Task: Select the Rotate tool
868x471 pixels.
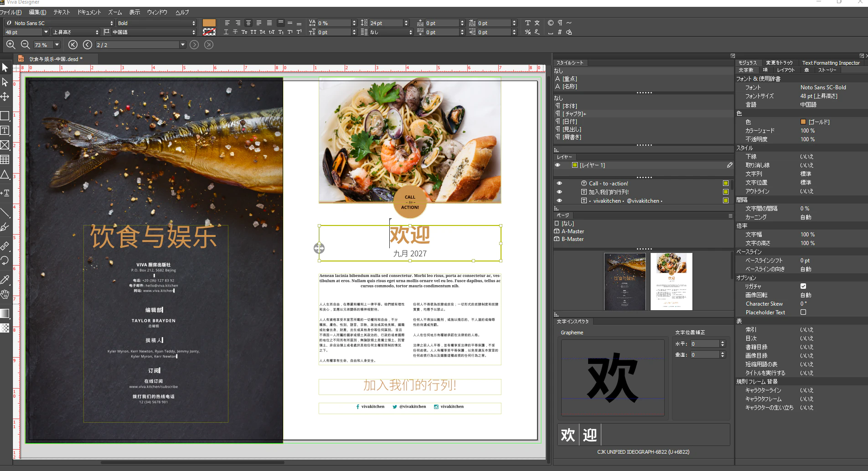Action: point(5,260)
